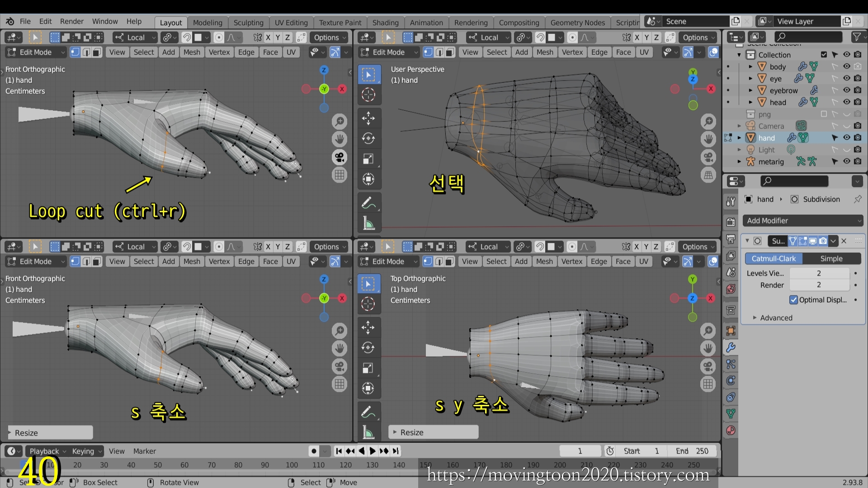Adjust Levels Viewport value field
The width and height of the screenshot is (868, 488).
coord(819,273)
